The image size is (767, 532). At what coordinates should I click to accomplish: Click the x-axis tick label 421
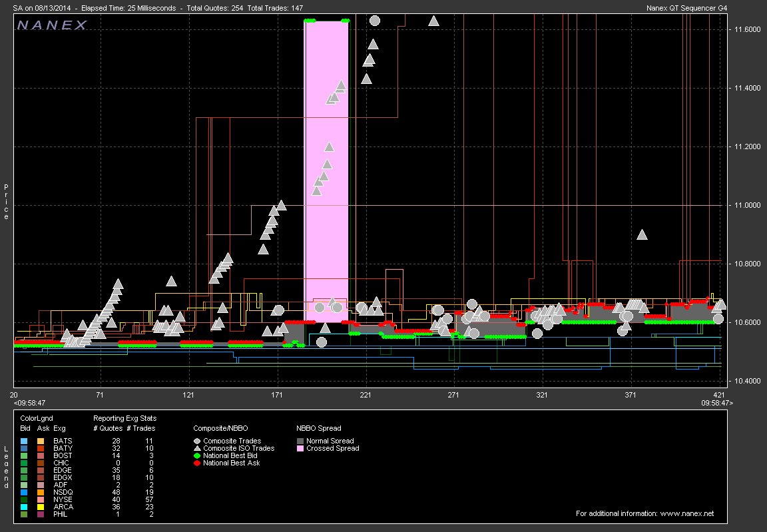pyautogui.click(x=720, y=395)
